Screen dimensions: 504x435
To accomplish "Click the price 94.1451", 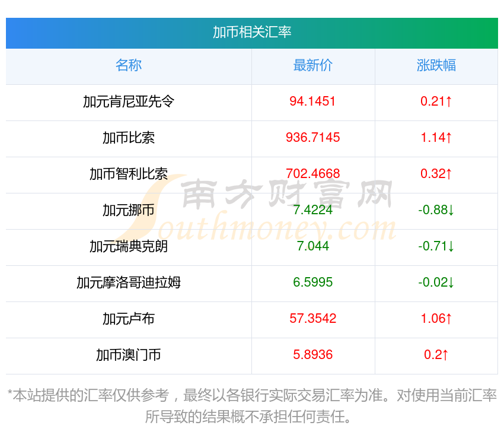I will click(x=312, y=101).
